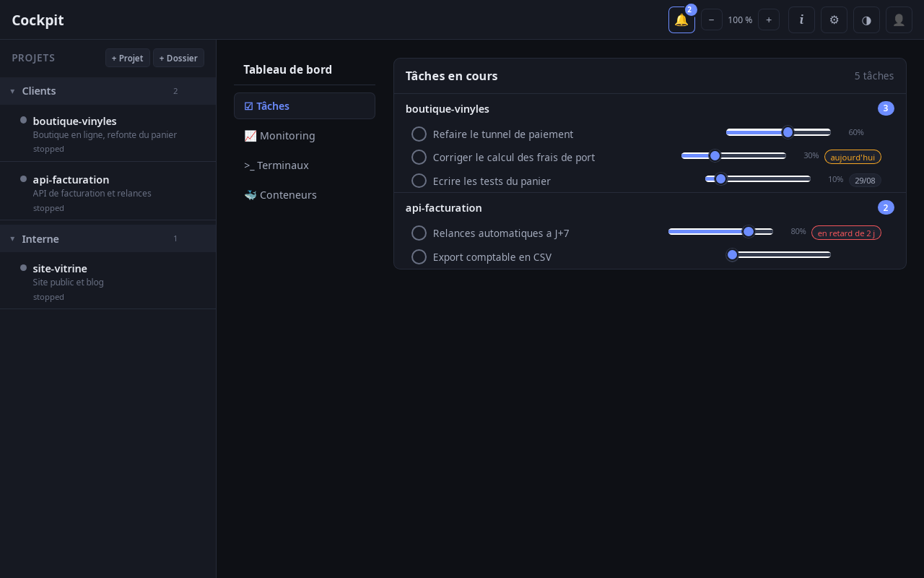Click the "+ Projet" button

point(128,58)
